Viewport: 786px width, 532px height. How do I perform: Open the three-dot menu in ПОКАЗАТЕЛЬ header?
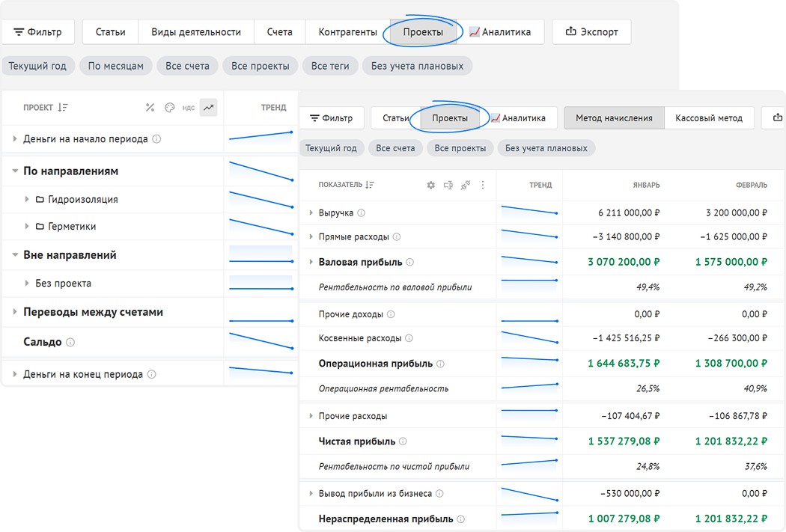(483, 185)
